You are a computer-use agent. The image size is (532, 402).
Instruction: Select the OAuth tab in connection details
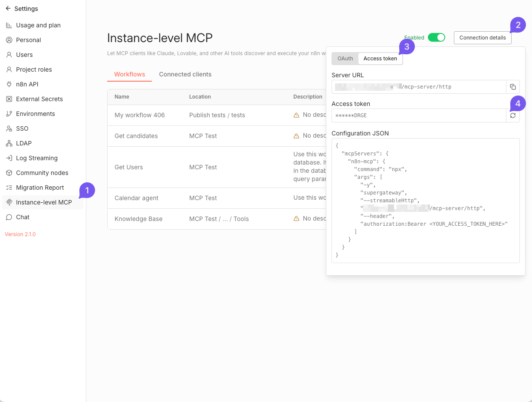[345, 59]
